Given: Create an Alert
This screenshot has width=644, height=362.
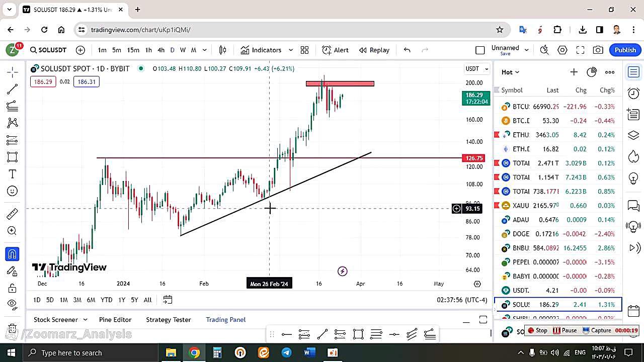Looking at the screenshot, I should coord(335,50).
